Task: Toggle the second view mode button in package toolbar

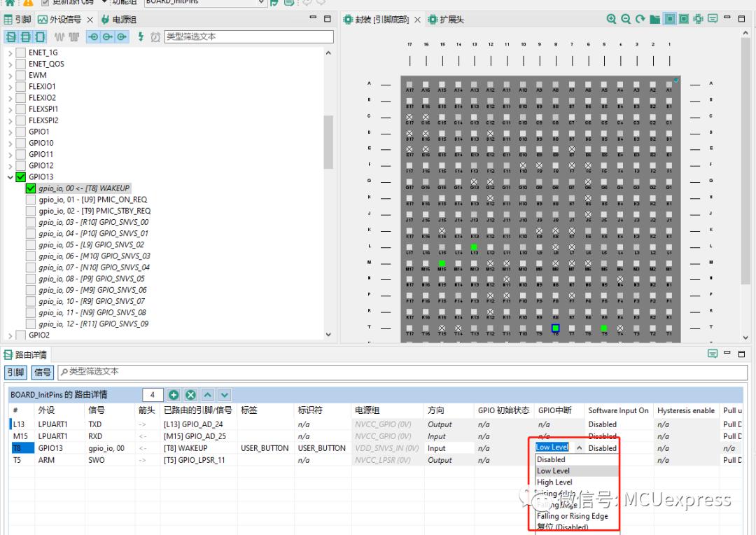Action: [x=684, y=20]
